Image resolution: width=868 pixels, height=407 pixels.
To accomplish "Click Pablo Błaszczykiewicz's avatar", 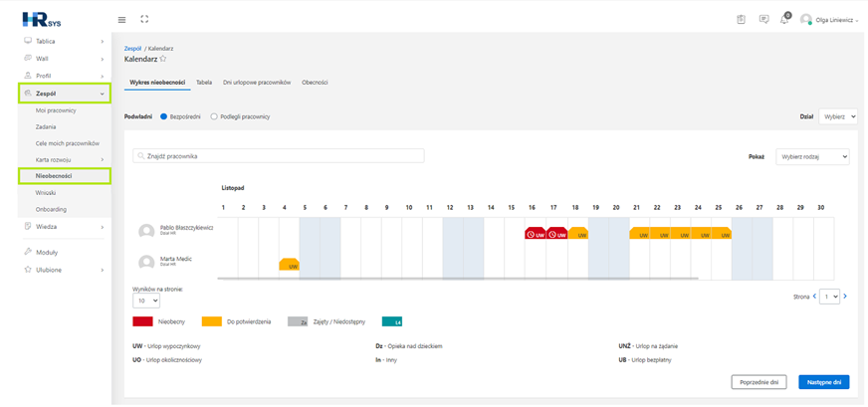I will (x=146, y=232).
